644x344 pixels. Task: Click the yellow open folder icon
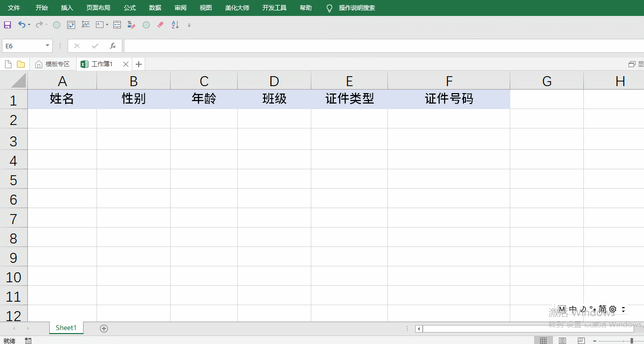click(x=21, y=64)
